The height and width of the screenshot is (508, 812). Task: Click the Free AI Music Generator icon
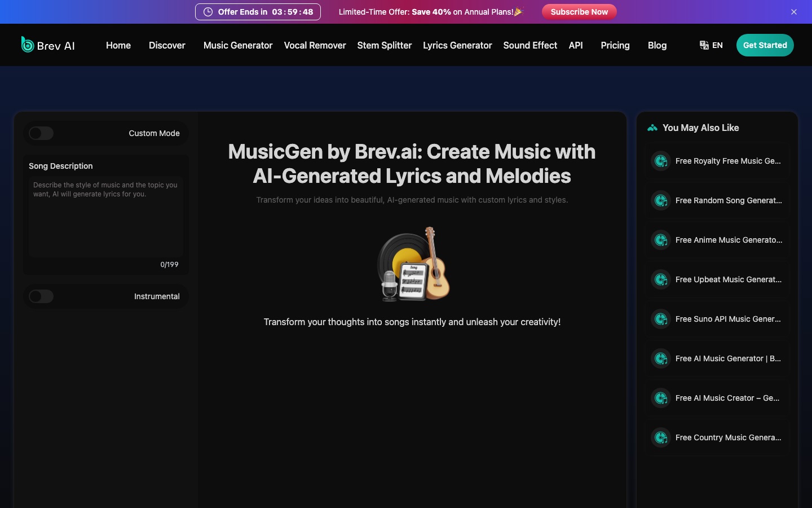(661, 358)
